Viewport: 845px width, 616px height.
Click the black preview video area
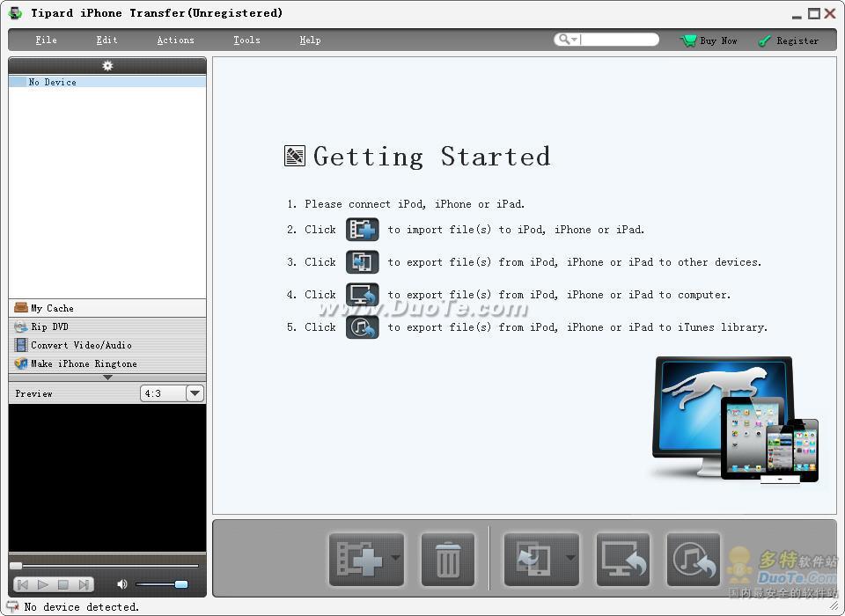pyautogui.click(x=107, y=478)
